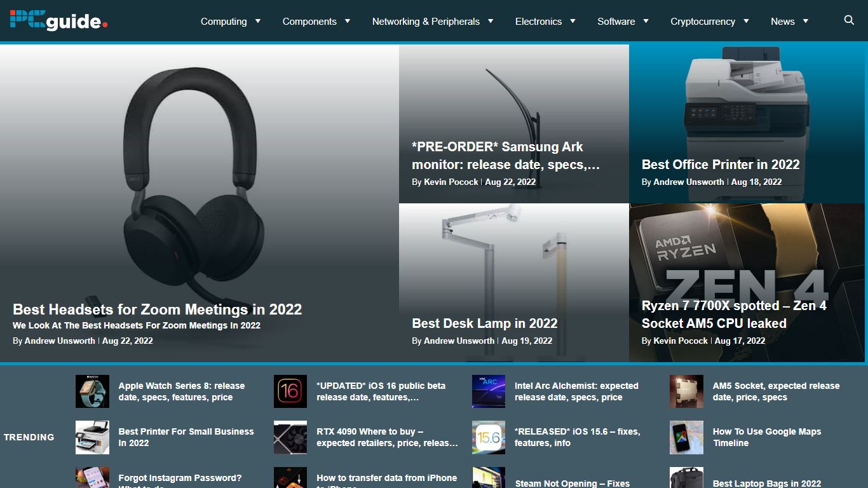Open Best Printer For Small Business link

click(x=186, y=437)
